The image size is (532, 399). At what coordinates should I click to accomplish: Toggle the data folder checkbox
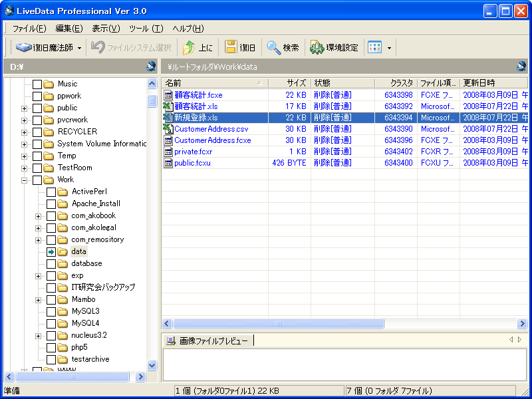pos(51,251)
